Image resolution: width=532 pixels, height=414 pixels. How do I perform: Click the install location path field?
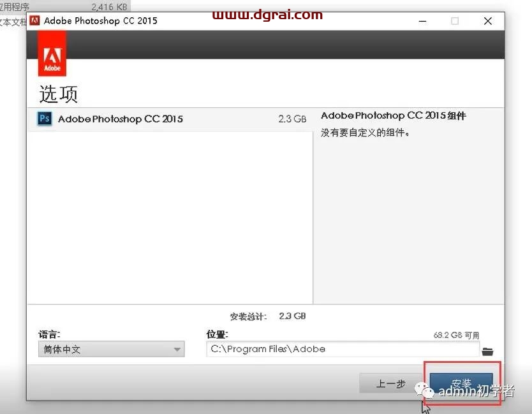point(343,349)
